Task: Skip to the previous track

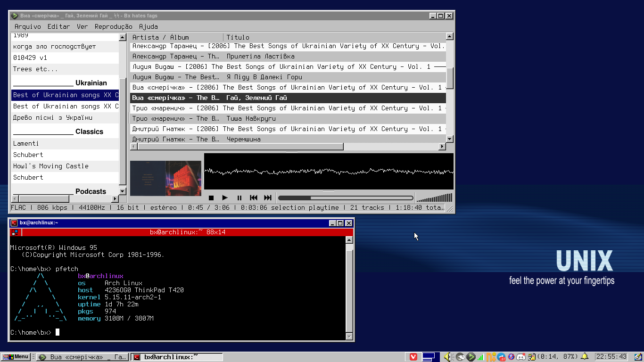Action: (254, 198)
